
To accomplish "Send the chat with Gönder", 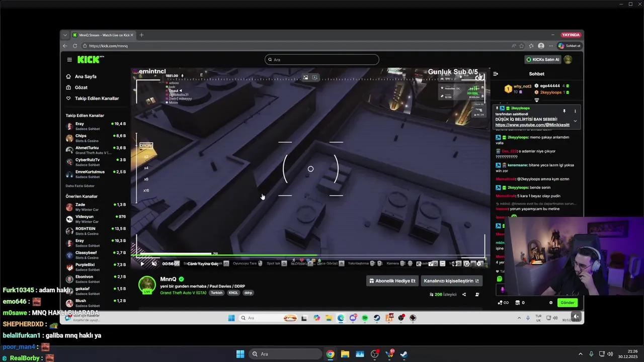I will tap(567, 303).
